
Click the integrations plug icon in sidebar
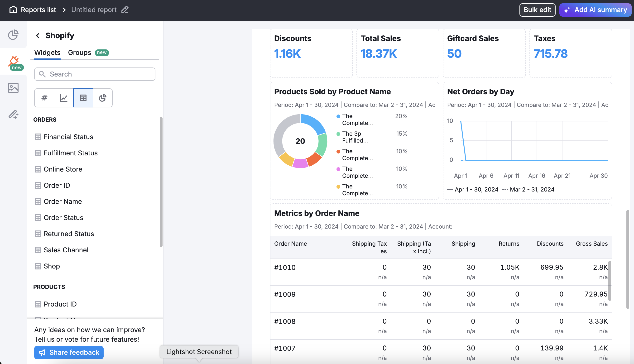pos(14,61)
